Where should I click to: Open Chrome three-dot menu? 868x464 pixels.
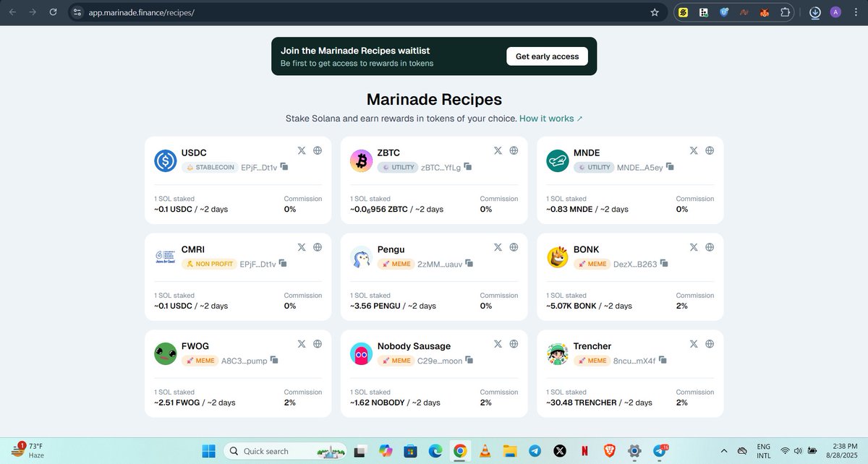tap(855, 12)
